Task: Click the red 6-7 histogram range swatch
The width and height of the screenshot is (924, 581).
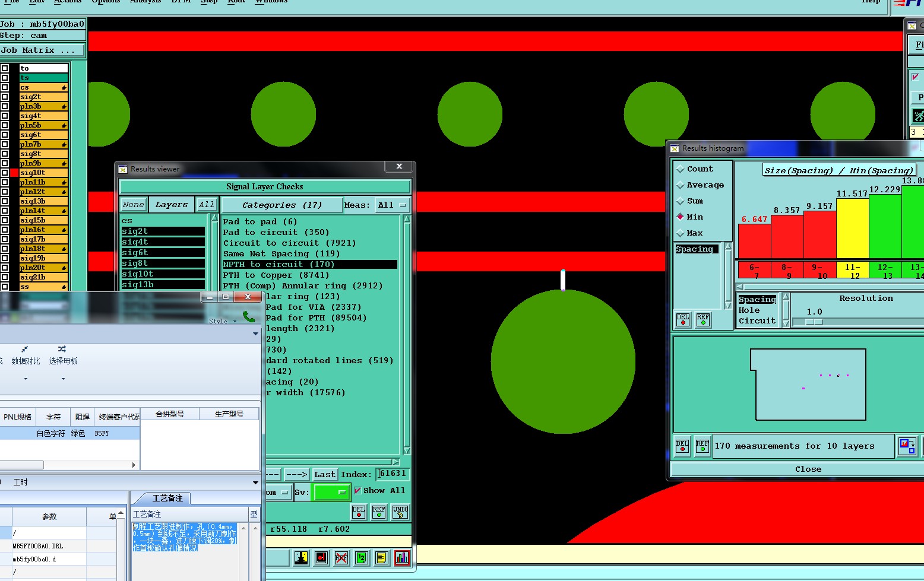Action: pos(755,271)
